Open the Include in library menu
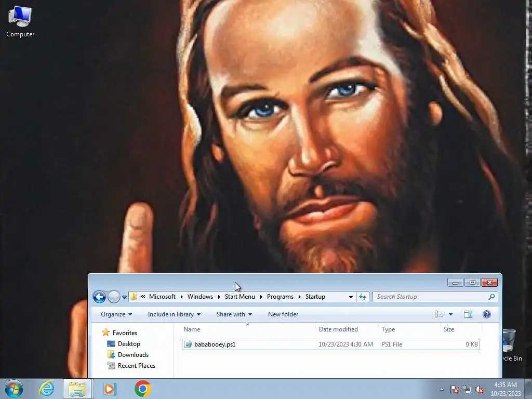This screenshot has width=532, height=399. click(x=174, y=314)
